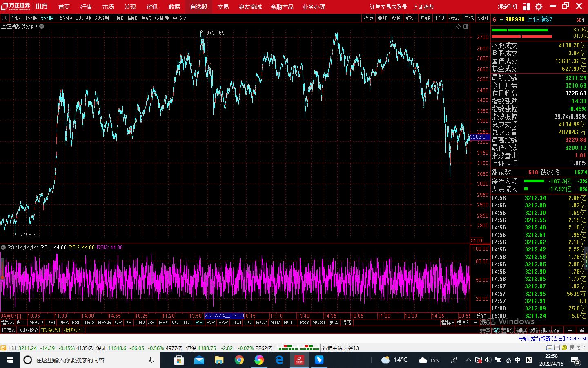Expand the 上证指数(5分钟) title dropdown
588x368 pixels.
(x=42, y=26)
